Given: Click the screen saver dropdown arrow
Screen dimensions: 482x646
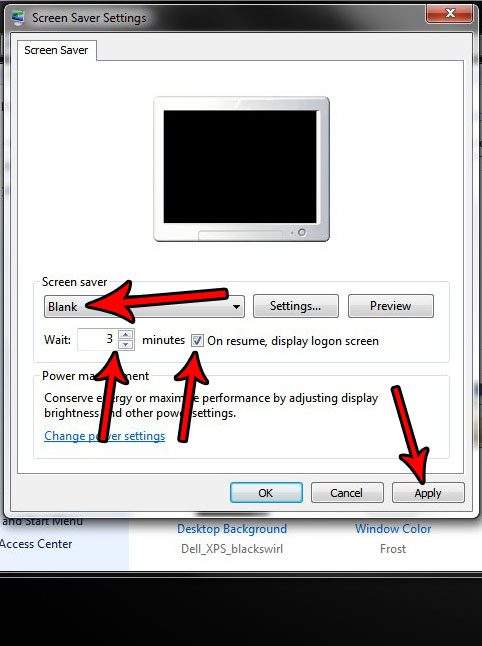Looking at the screenshot, I should 236,307.
